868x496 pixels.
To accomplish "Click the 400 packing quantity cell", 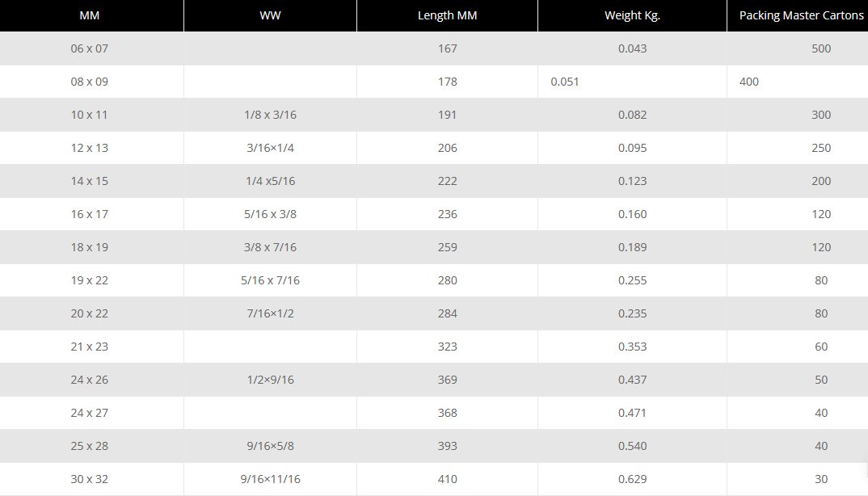I will (749, 82).
